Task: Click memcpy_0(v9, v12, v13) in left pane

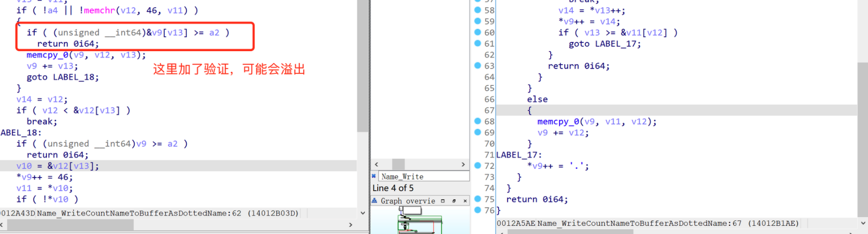Action: point(86,55)
